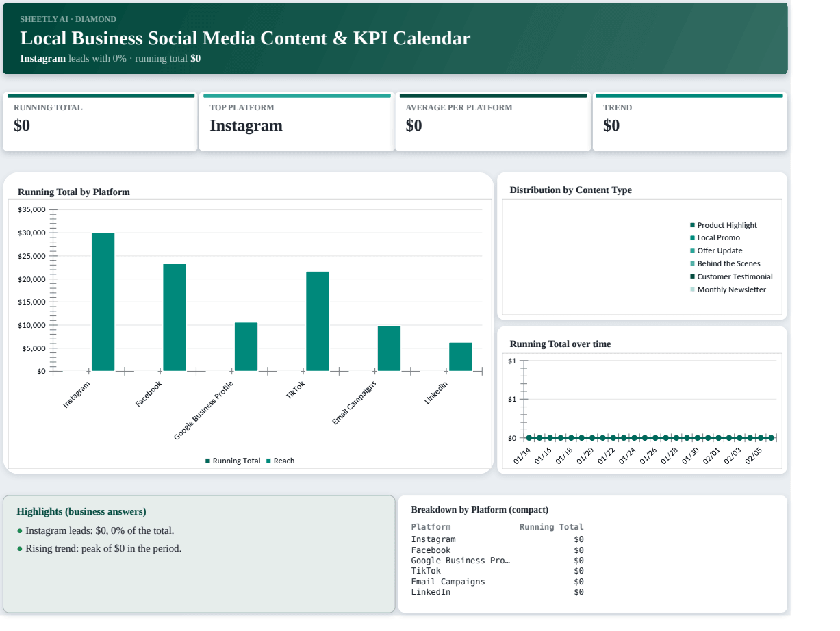Select the Email Campaigns row in the table
This screenshot has width=840, height=631.
tap(498, 582)
